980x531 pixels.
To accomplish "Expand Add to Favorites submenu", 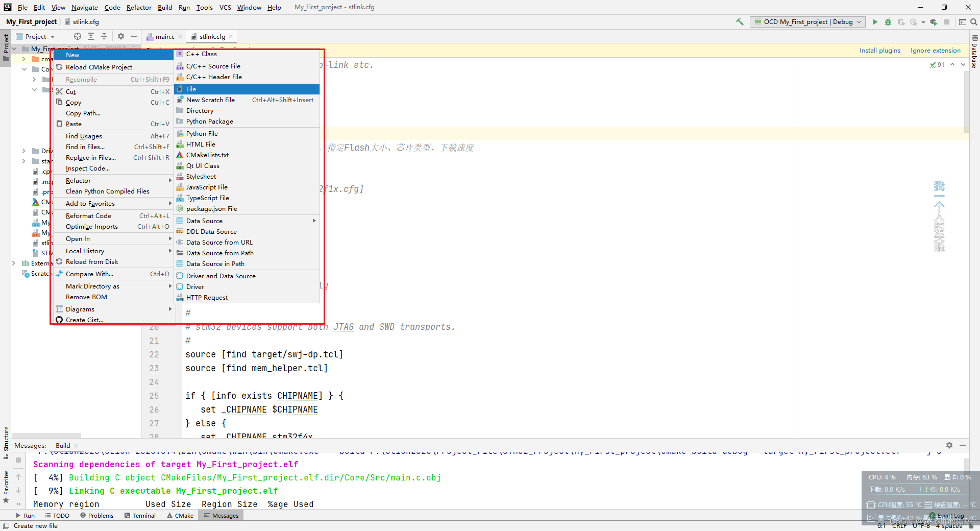I will pyautogui.click(x=114, y=204).
